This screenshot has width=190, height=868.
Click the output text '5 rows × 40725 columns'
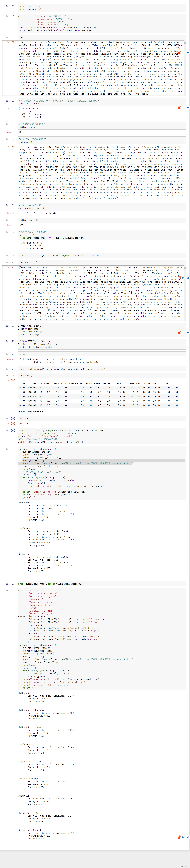[31, 411]
